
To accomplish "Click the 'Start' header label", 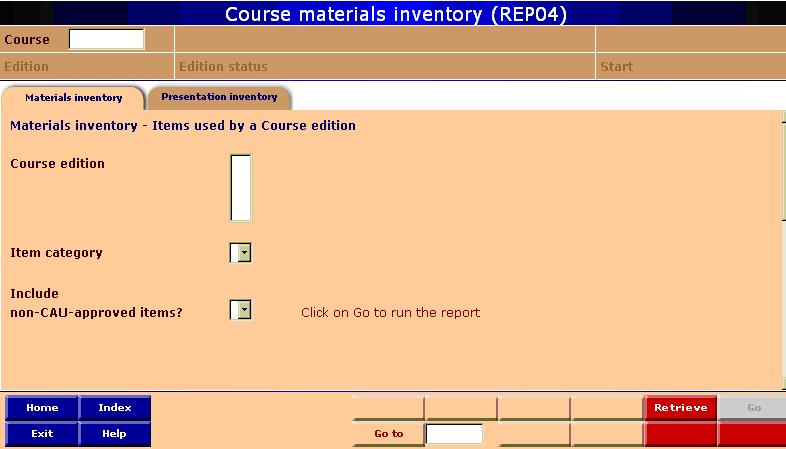I will point(617,67).
